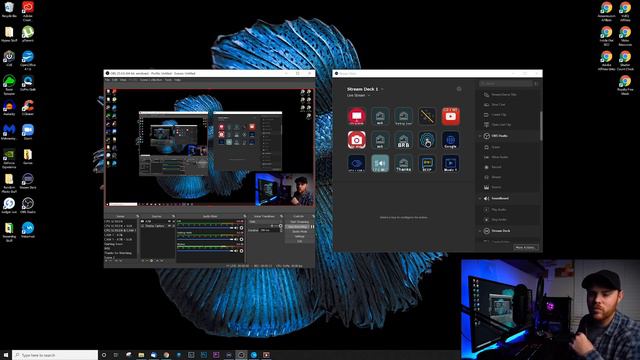Viewport: 640px width, 360px height.
Task: Adjust the Desktop Audio volume slider
Action: (205, 239)
